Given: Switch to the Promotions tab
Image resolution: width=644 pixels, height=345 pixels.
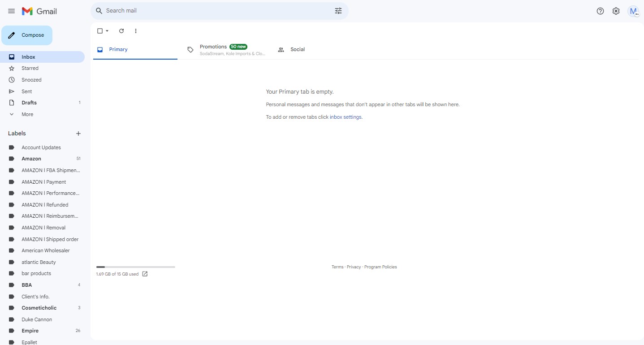Looking at the screenshot, I should pos(225,49).
